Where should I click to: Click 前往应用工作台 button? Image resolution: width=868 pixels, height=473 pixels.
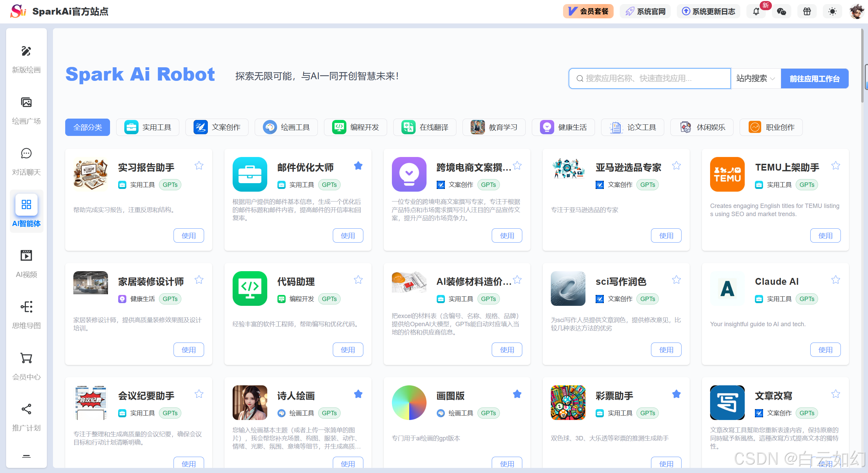pos(814,78)
